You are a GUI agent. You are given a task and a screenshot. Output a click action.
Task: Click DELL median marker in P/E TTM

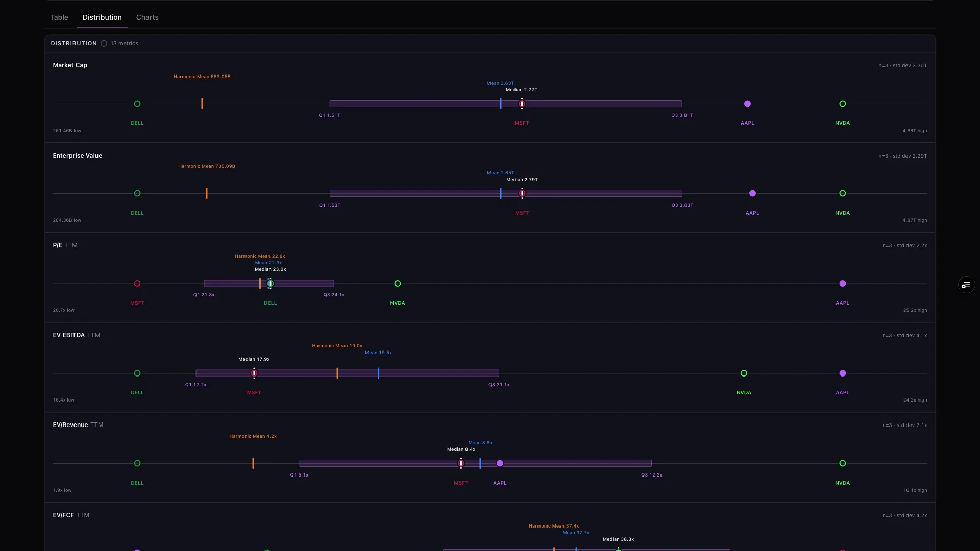click(271, 284)
